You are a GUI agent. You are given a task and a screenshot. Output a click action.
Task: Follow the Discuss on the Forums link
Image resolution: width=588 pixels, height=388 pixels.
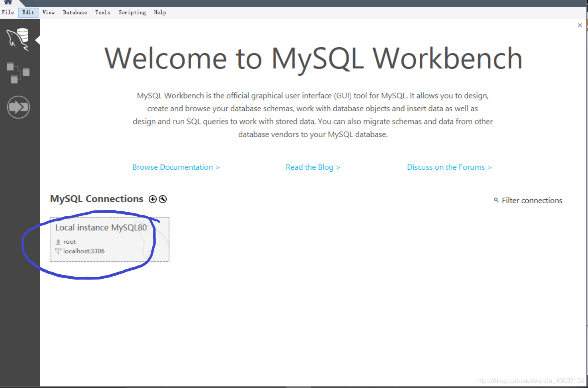(x=449, y=167)
